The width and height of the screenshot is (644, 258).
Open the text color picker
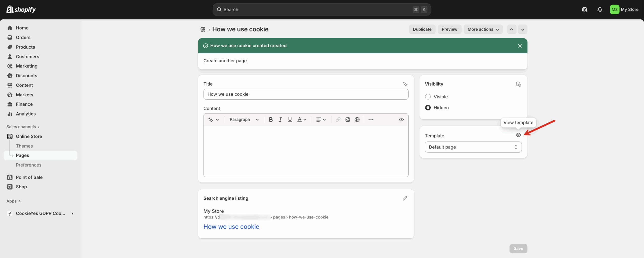click(302, 120)
